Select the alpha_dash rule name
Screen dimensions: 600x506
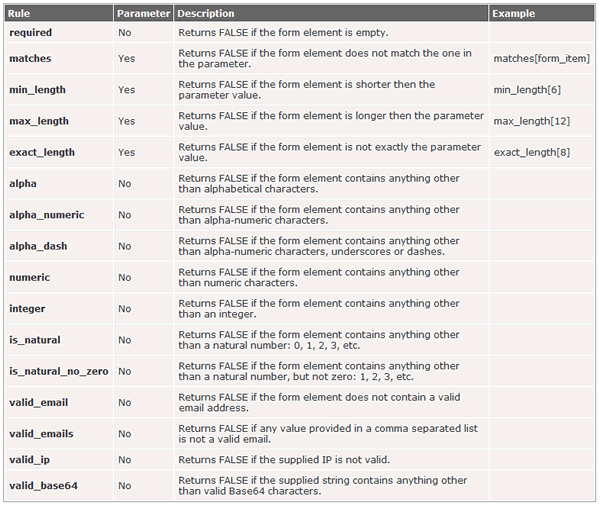point(38,246)
